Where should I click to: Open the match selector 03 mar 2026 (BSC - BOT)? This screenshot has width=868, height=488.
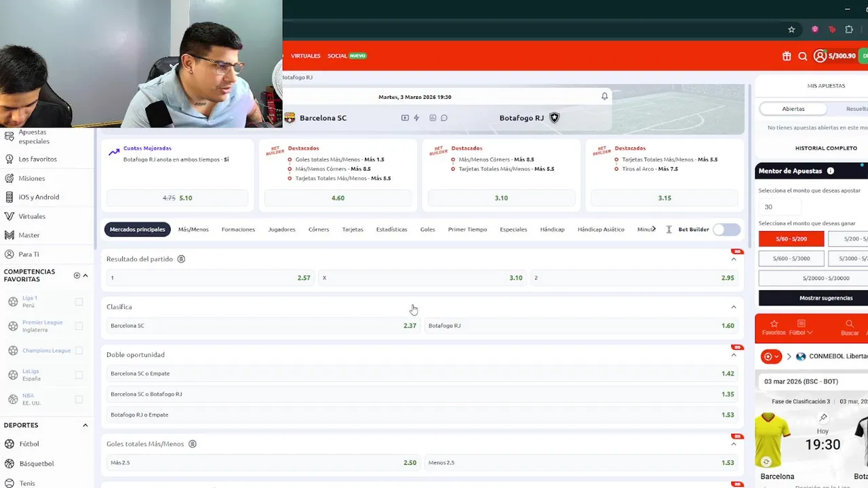coord(812,382)
